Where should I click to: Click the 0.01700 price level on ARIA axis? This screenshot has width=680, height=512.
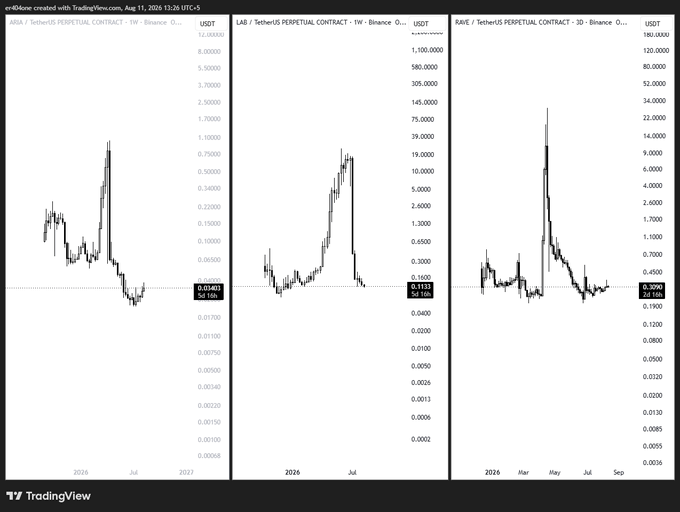pos(209,317)
